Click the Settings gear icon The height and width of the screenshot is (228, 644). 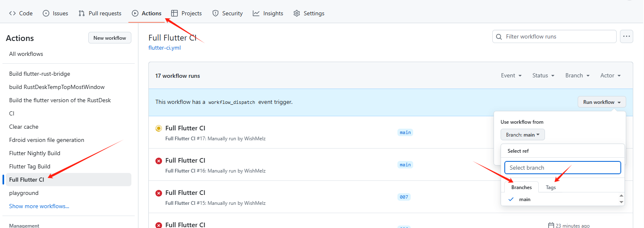coord(297,13)
